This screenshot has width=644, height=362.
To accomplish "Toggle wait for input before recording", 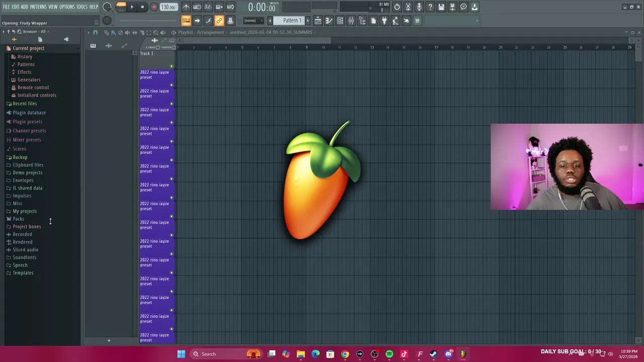I will click(197, 7).
